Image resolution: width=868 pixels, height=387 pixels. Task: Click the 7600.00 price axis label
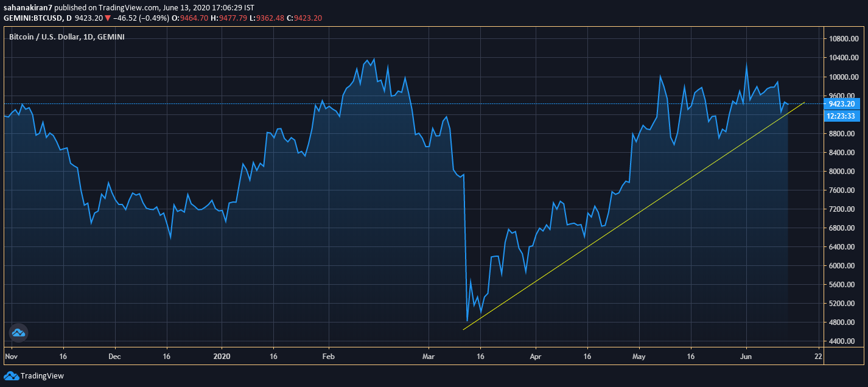[842, 190]
